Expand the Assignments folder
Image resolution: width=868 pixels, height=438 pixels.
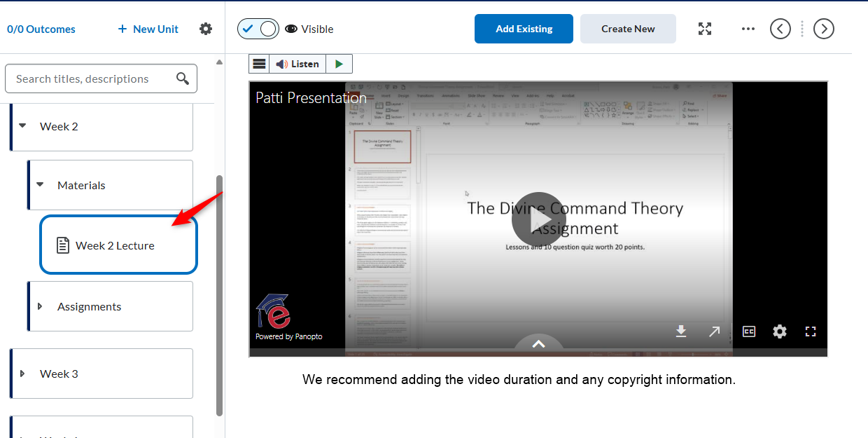click(40, 306)
